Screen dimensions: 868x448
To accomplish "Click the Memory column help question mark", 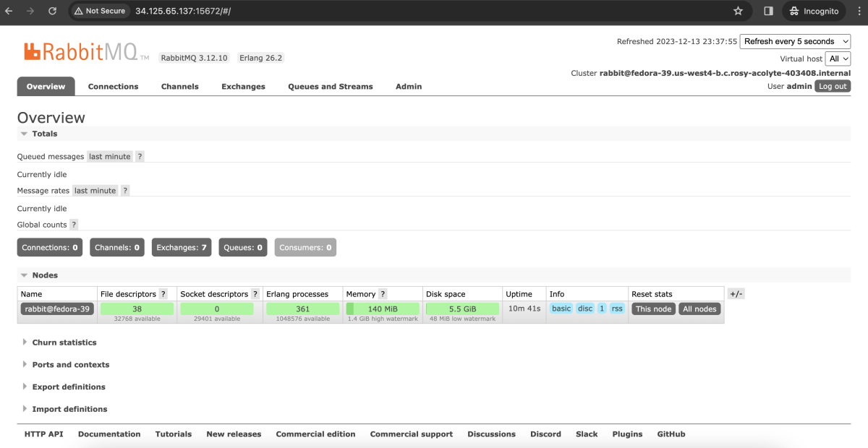I will [x=383, y=294].
